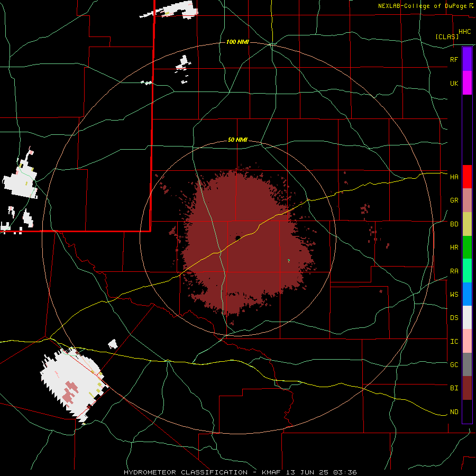
Task: Click the 'KMAF' radar site identifier
Action: click(272, 472)
